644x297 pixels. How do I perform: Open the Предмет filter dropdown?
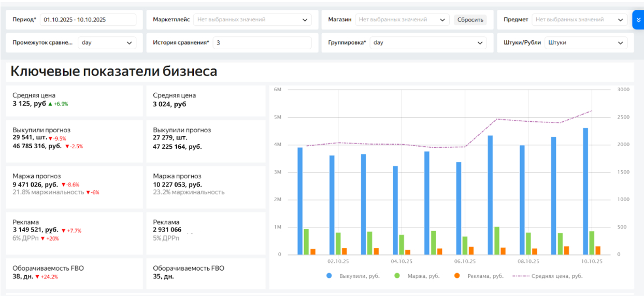(x=579, y=20)
